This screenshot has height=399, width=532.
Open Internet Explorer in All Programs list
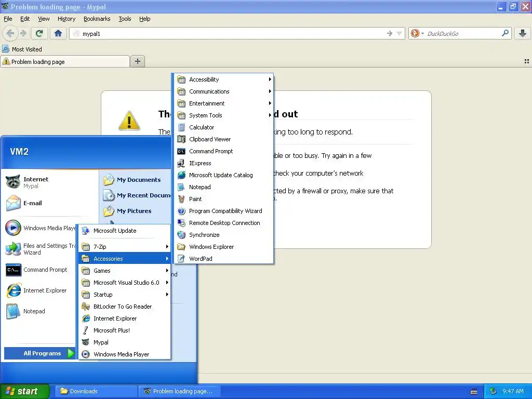124,318
